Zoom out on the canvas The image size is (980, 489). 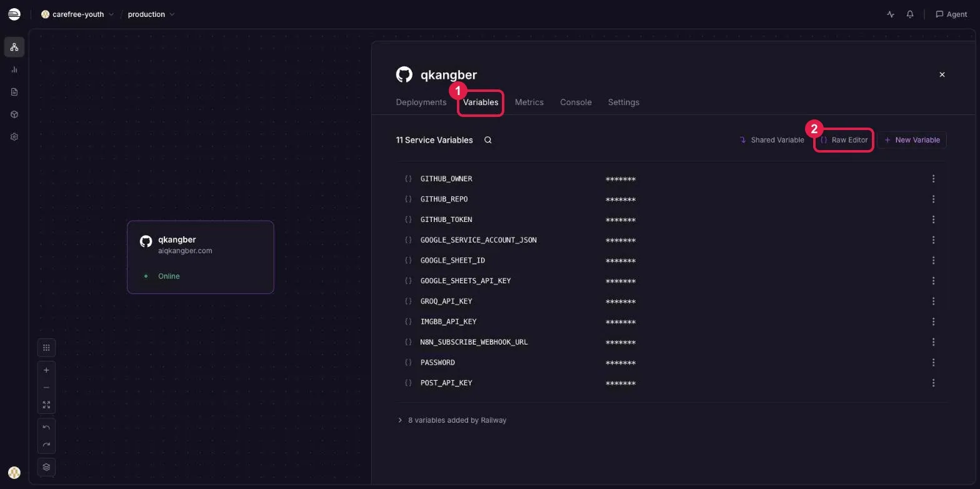(46, 388)
